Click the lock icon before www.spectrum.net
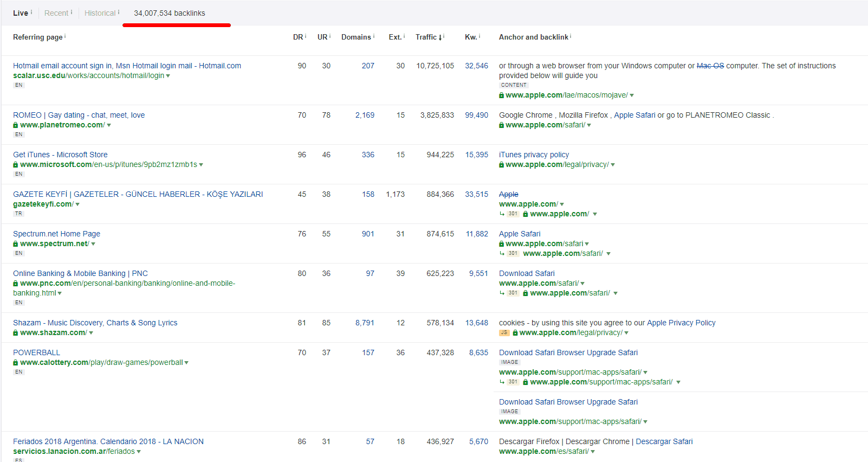 pos(16,244)
